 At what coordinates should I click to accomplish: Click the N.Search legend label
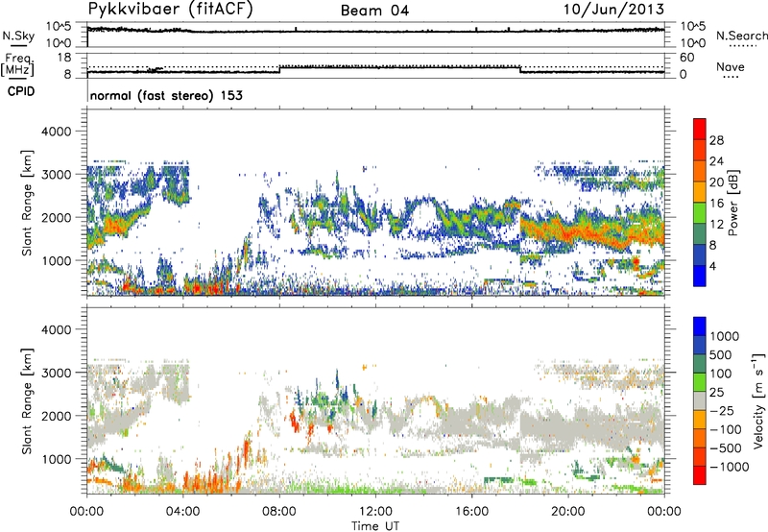pos(741,36)
